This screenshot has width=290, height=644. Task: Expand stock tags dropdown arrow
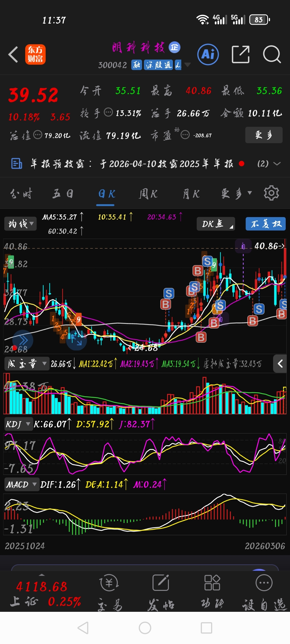(x=187, y=65)
